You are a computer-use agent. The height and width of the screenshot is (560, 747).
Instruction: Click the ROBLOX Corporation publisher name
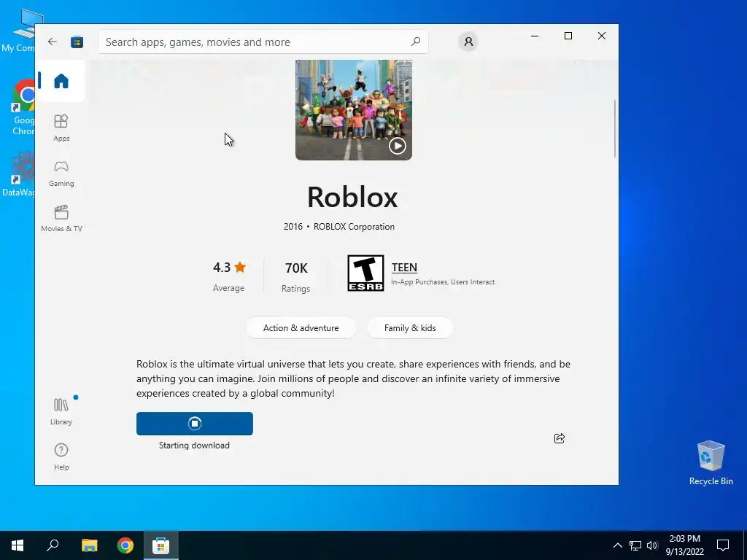pos(354,227)
